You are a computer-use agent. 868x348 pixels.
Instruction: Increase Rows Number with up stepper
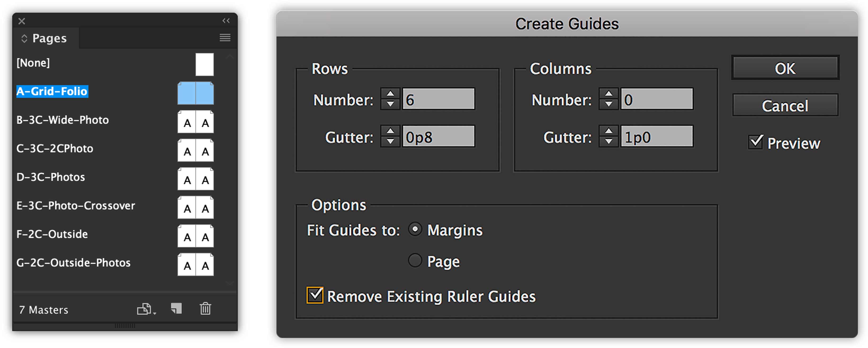(390, 94)
